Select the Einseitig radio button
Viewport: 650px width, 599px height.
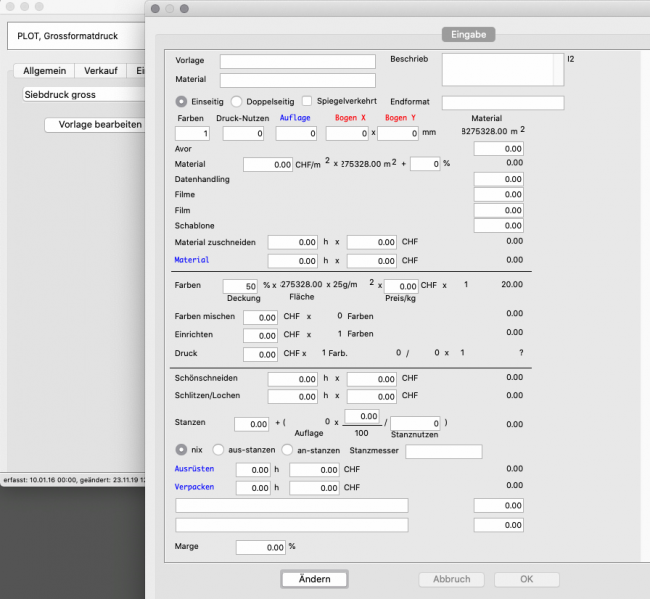[x=182, y=101]
